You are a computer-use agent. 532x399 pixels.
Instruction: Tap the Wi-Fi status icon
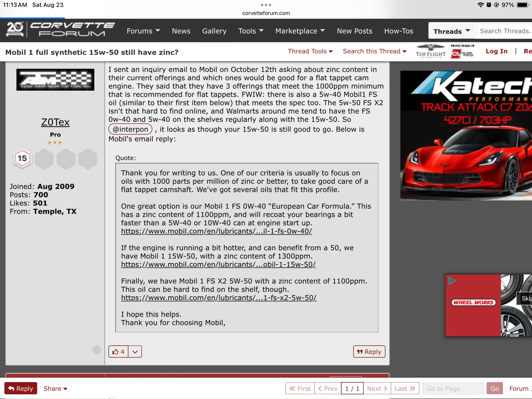pos(481,5)
